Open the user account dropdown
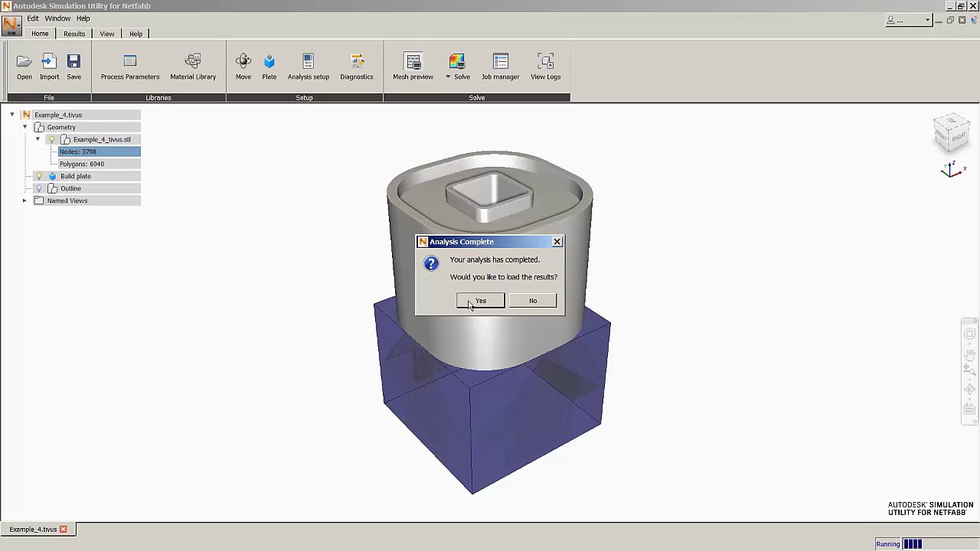 [908, 20]
